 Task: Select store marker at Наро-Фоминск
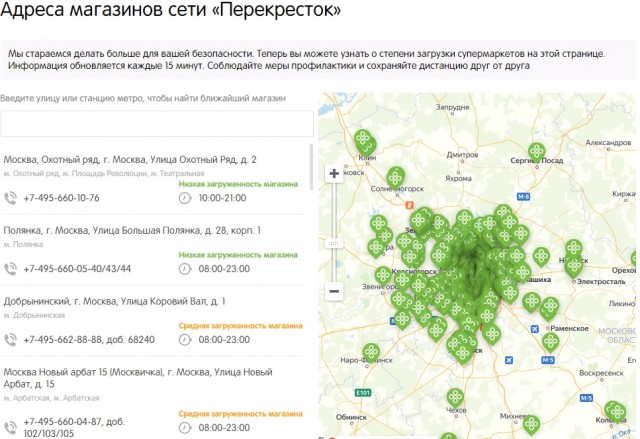[x=371, y=353]
